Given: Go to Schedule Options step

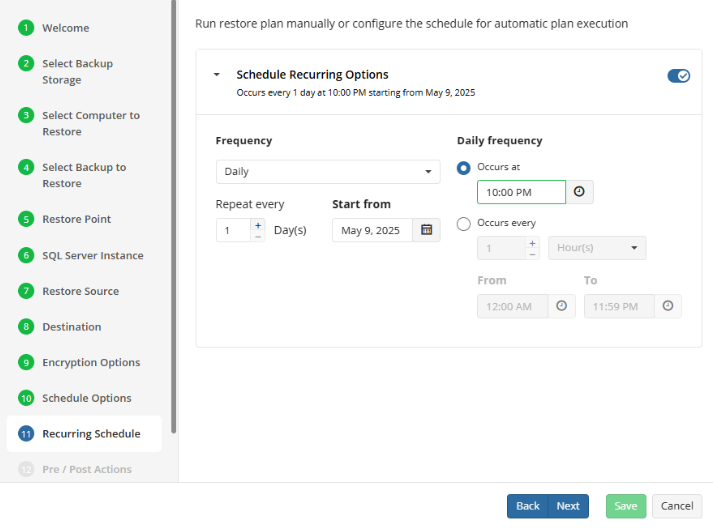Looking at the screenshot, I should [x=86, y=398].
